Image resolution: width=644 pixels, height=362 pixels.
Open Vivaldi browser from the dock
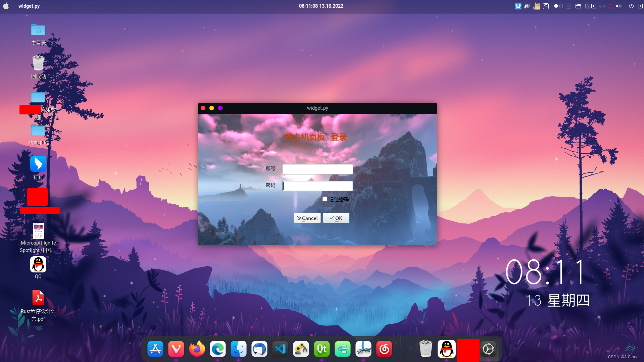pos(176,349)
